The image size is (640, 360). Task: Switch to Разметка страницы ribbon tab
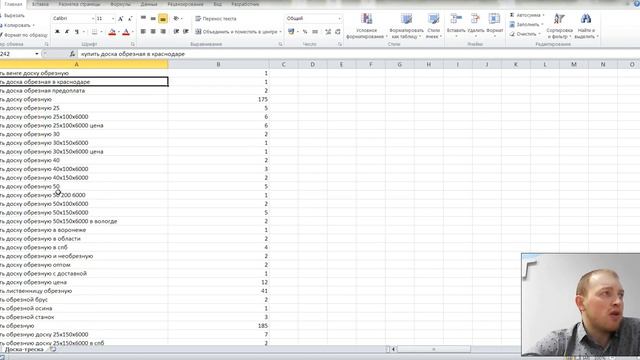click(79, 4)
